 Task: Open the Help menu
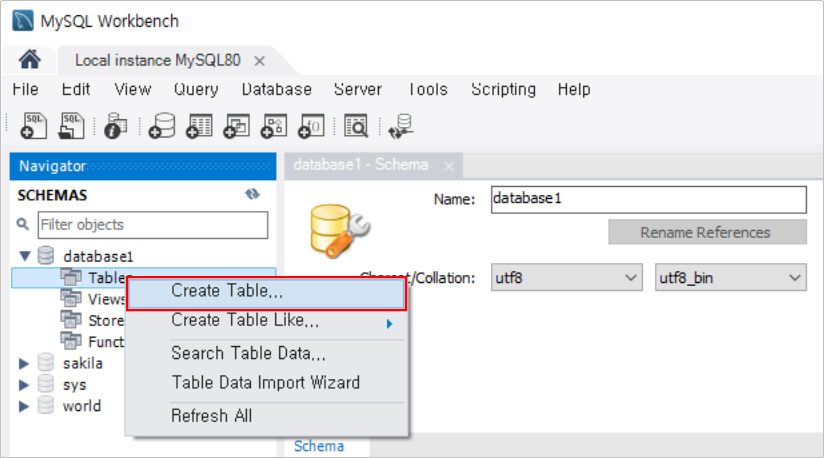[x=574, y=89]
